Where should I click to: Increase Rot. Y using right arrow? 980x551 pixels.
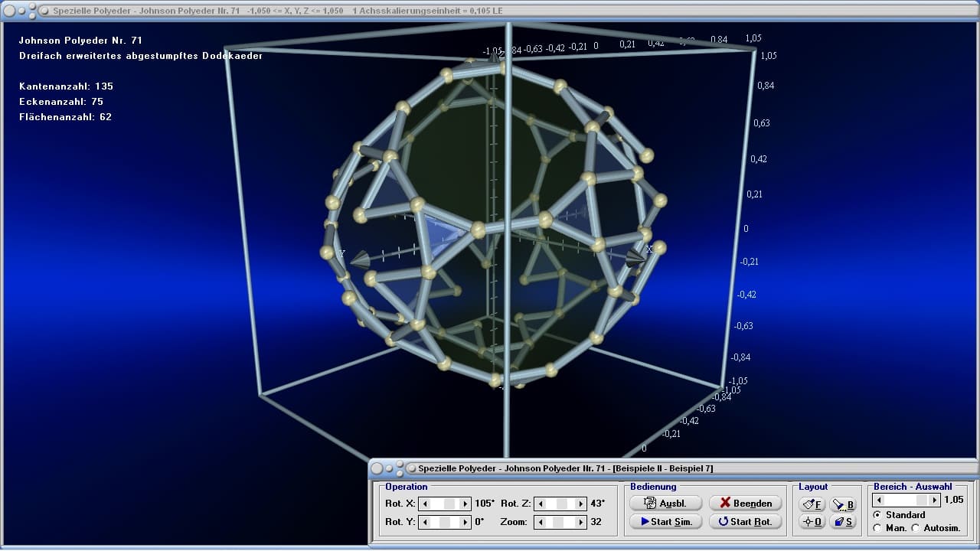point(465,522)
